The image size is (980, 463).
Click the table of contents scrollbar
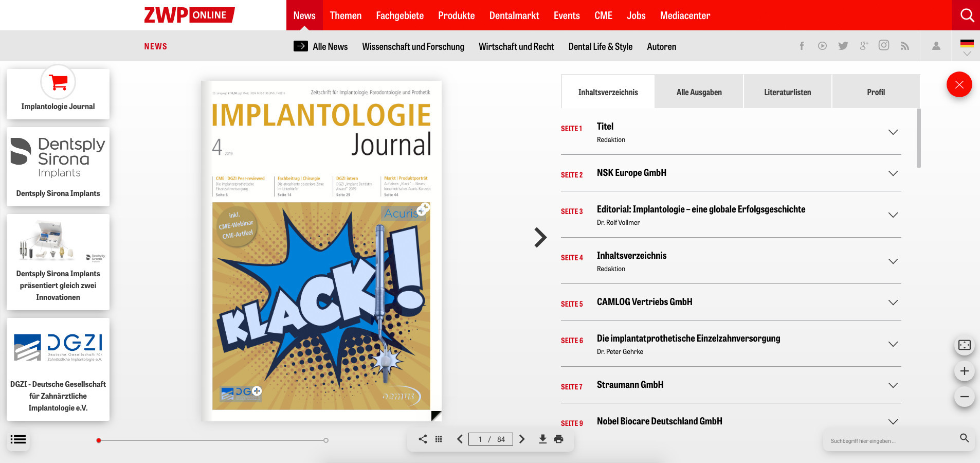pyautogui.click(x=919, y=138)
